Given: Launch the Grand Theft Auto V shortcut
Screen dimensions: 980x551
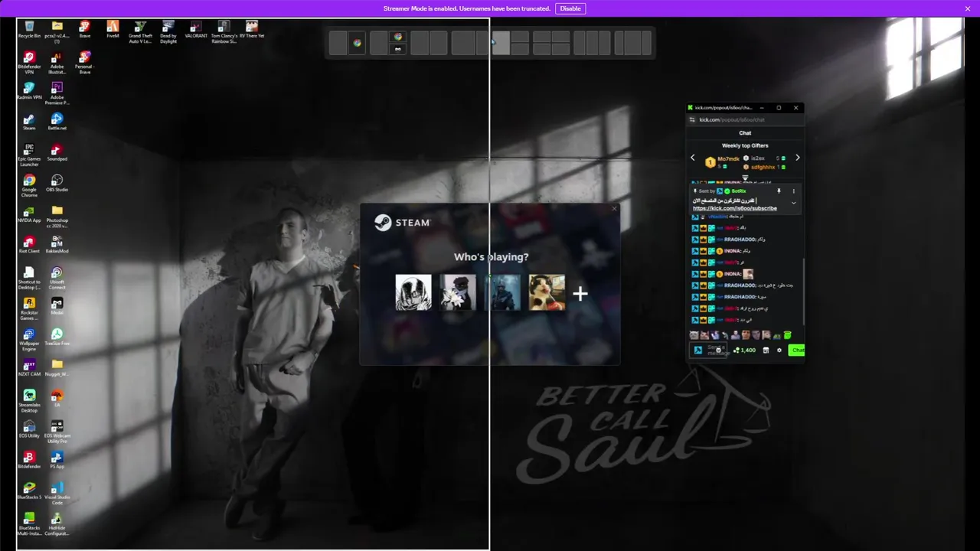Looking at the screenshot, I should [140, 32].
